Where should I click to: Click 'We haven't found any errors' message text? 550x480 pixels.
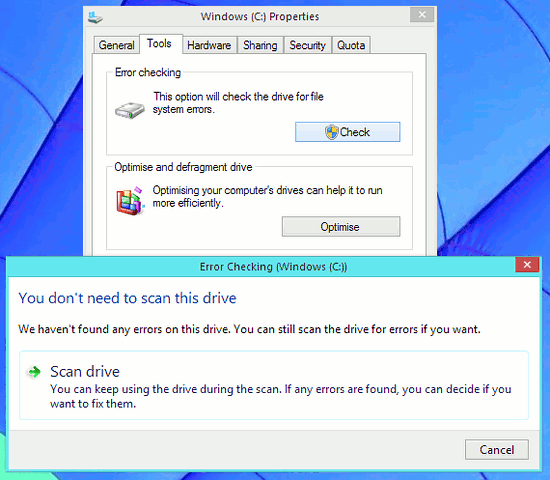tap(249, 329)
